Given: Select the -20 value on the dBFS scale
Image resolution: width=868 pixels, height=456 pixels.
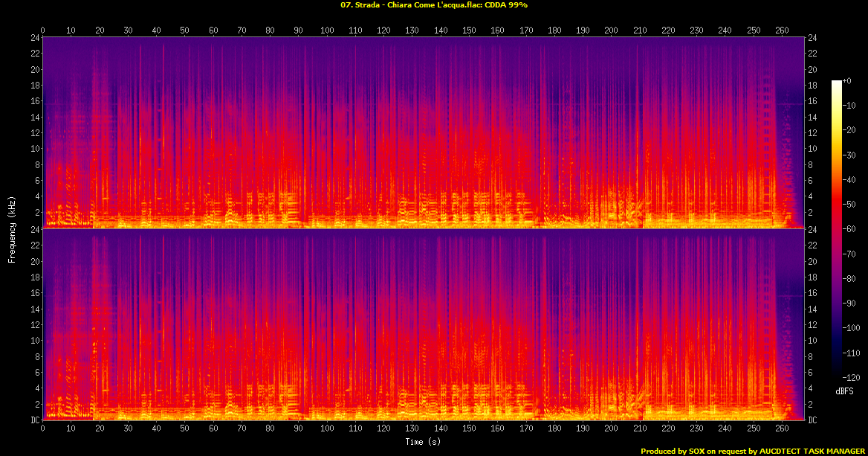Looking at the screenshot, I should [849, 130].
